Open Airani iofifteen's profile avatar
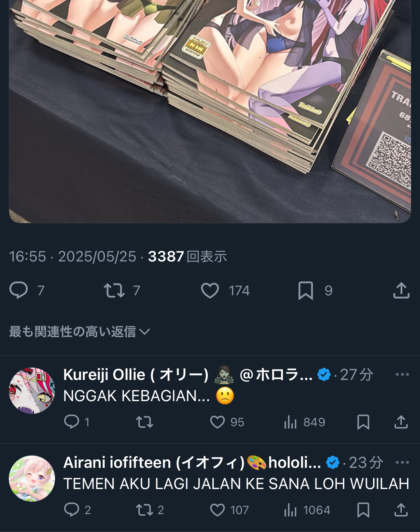The width and height of the screenshot is (420, 532). coord(32,478)
